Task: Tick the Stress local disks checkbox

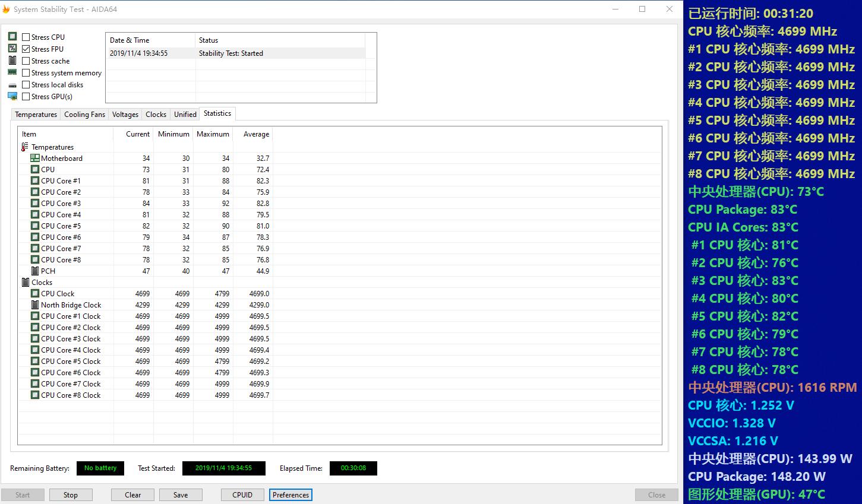Action: 26,84
